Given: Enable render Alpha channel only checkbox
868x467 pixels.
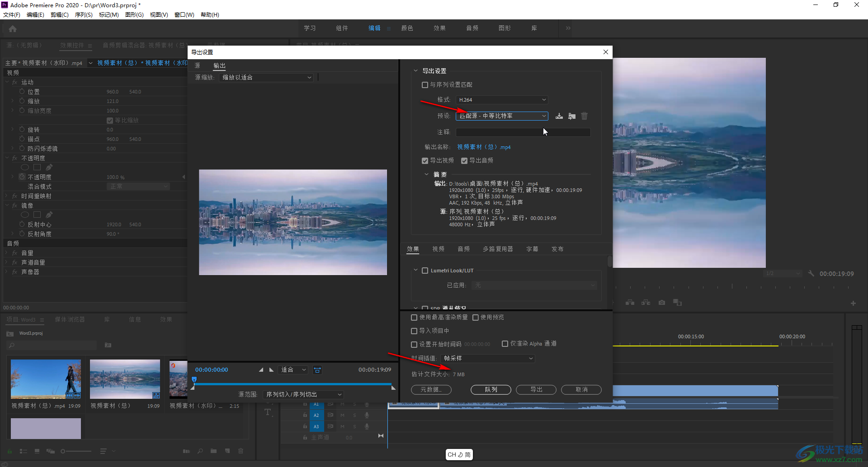Looking at the screenshot, I should (505, 344).
